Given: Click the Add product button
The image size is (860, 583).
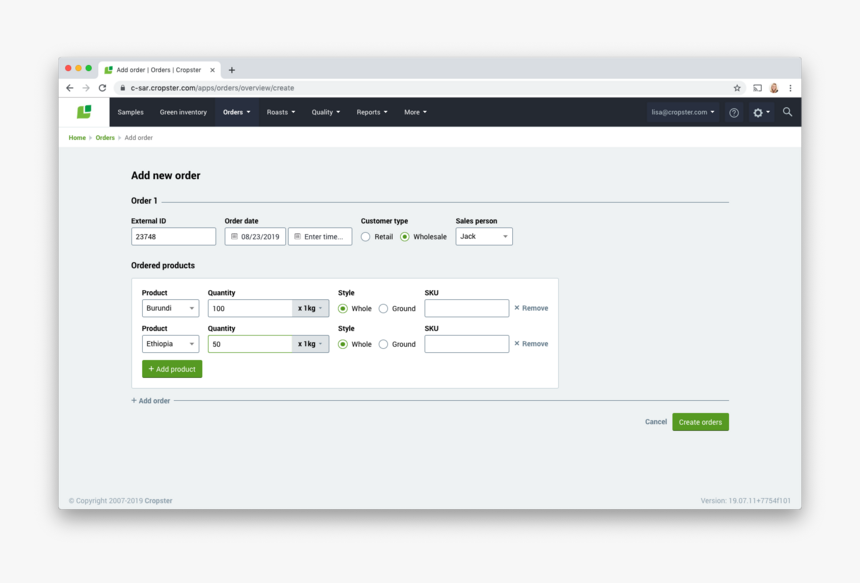Looking at the screenshot, I should coord(172,369).
